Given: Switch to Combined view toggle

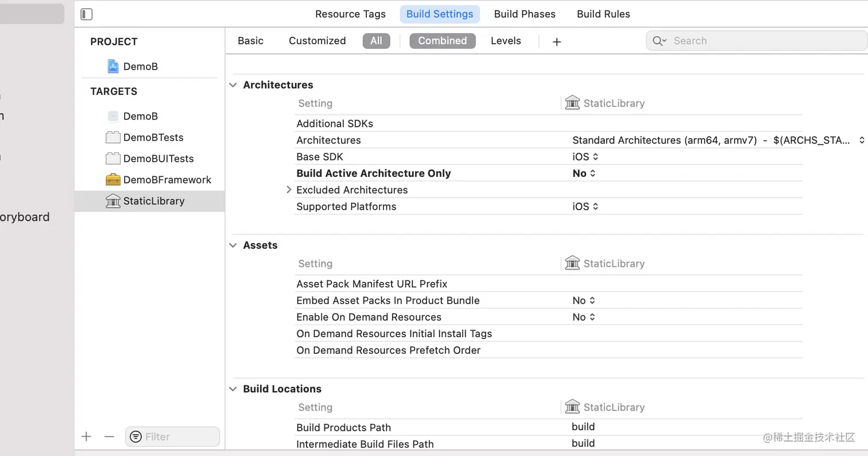Looking at the screenshot, I should 442,41.
